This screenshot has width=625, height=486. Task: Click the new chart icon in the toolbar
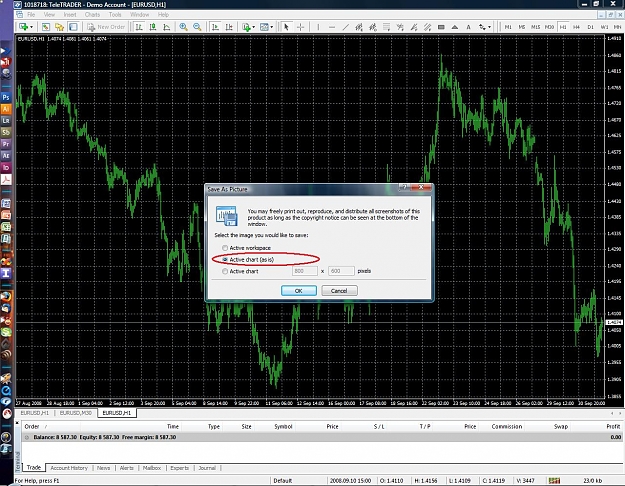click(x=24, y=27)
